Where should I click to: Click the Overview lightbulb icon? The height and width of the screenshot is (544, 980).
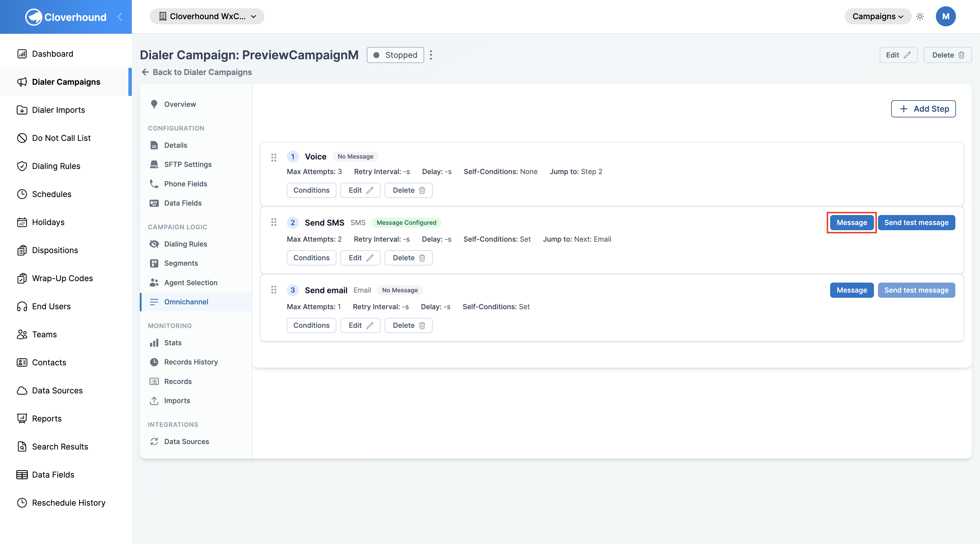(154, 104)
